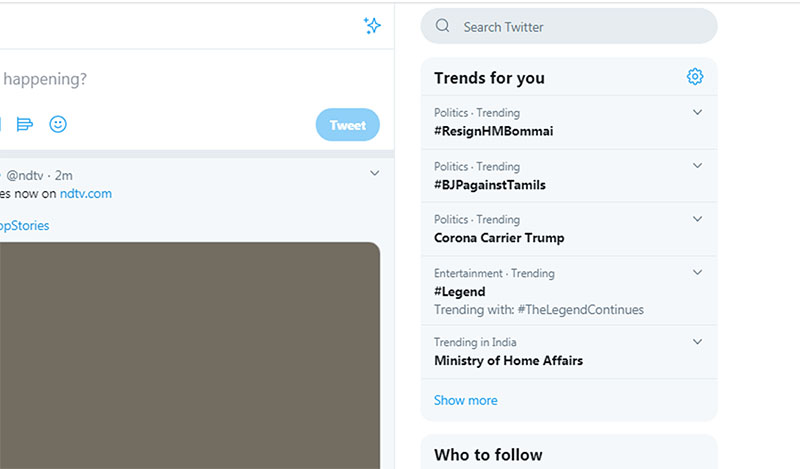Click the magnifier icon in the search bar

coord(443,27)
